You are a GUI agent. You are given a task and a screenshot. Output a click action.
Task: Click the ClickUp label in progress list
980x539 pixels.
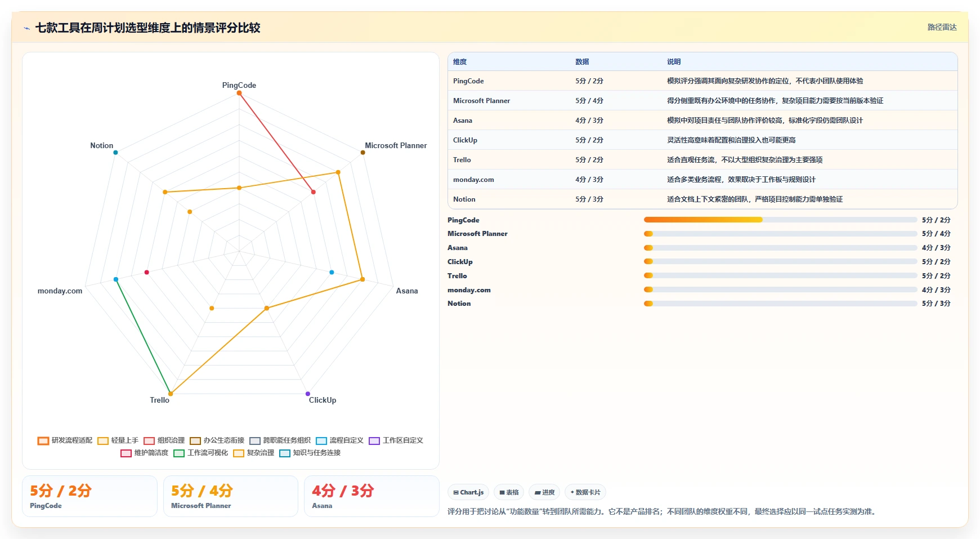point(460,262)
